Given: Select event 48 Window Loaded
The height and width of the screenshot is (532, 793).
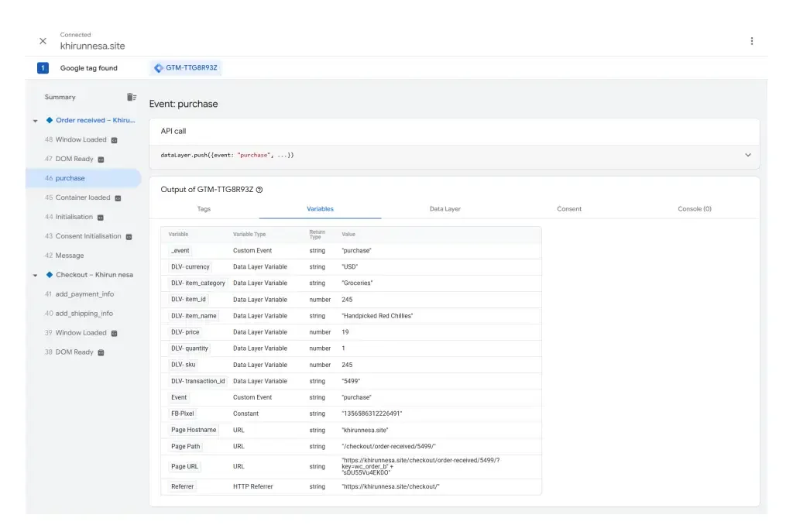Looking at the screenshot, I should click(x=75, y=139).
